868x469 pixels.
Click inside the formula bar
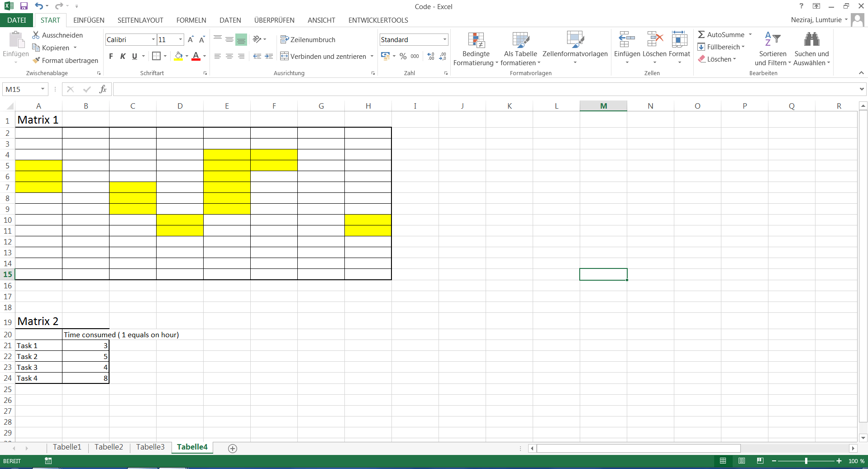pos(317,89)
